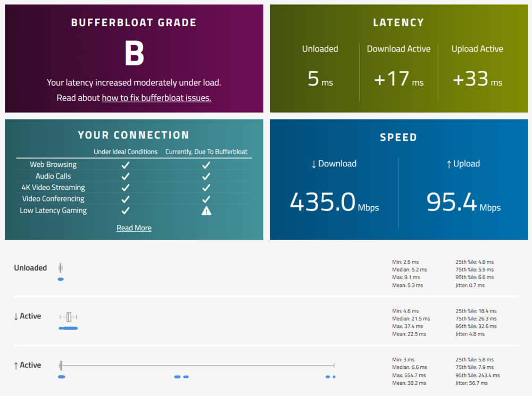This screenshot has height=396, width=532.
Task: Open the how to fix bufferbloat issues link
Action: [156, 98]
